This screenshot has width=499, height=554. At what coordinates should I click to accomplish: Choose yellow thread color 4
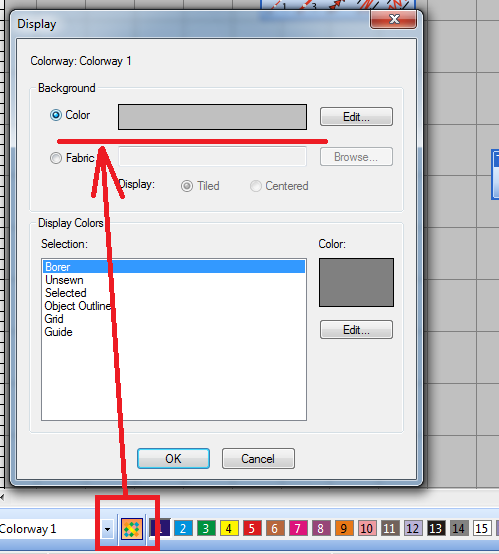(x=229, y=529)
